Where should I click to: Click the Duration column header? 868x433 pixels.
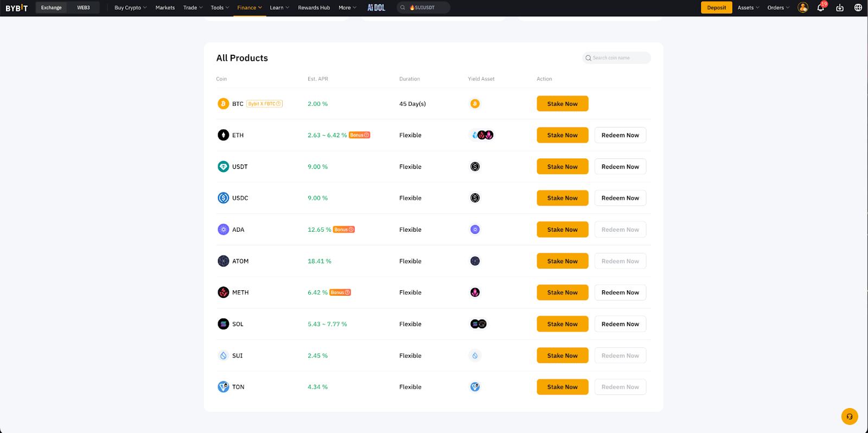pos(410,79)
